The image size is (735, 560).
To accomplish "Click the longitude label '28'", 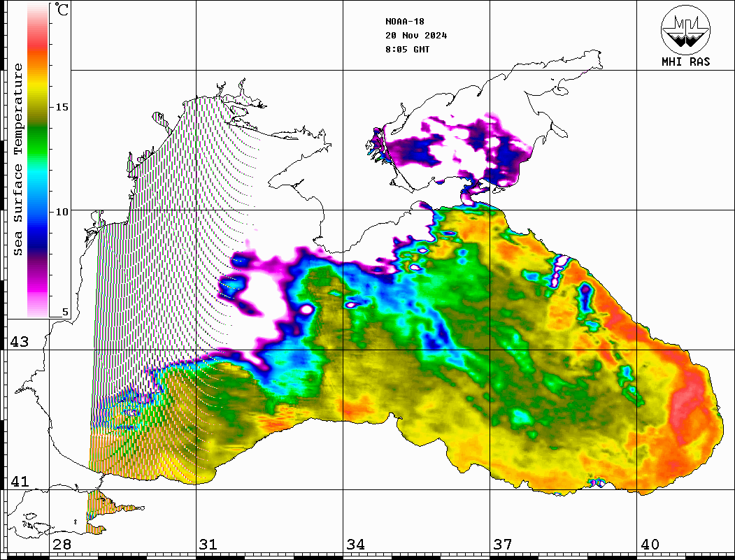I will (x=62, y=545).
